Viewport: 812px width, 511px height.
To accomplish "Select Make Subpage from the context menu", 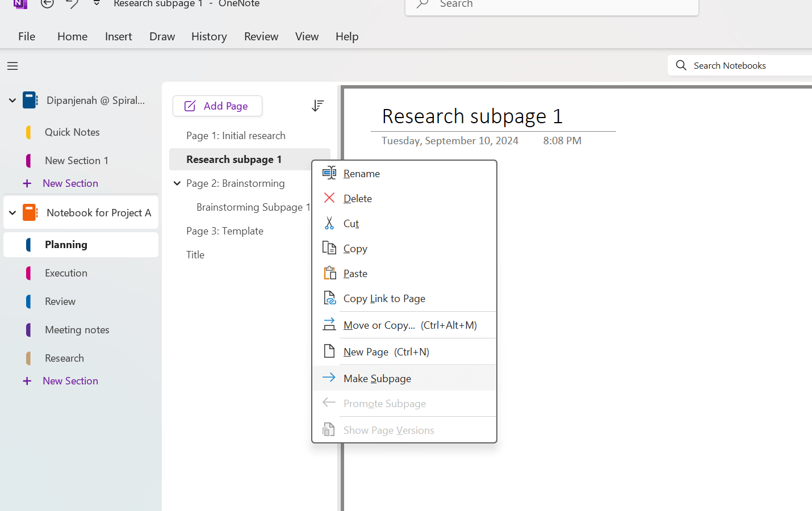I will [376, 378].
